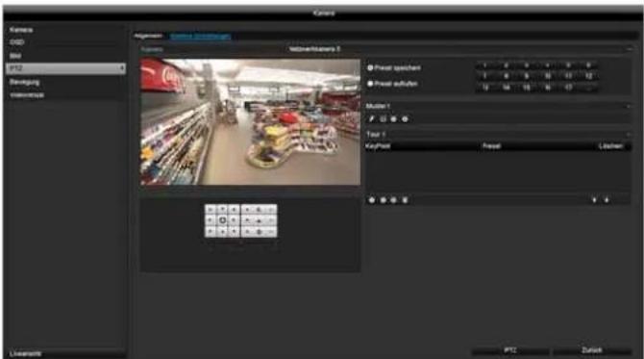Choose preset number 8
Viewport: 644px width, 359px height.
pyautogui.click(x=506, y=76)
